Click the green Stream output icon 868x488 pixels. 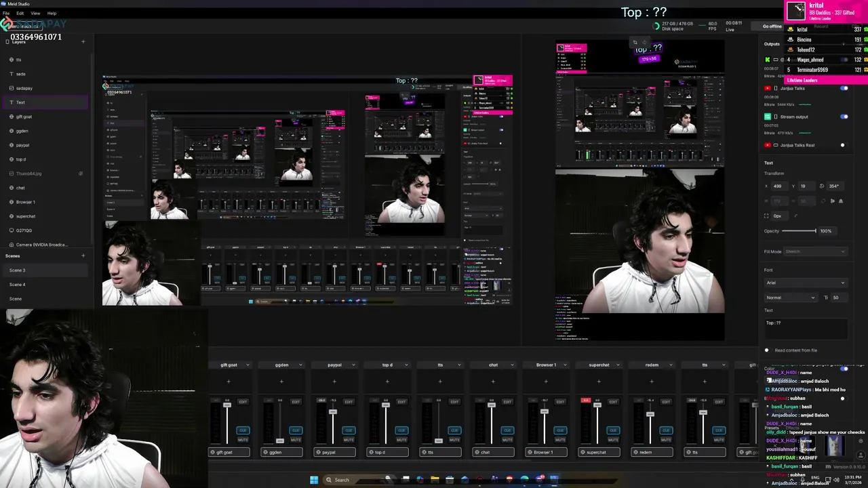[767, 117]
